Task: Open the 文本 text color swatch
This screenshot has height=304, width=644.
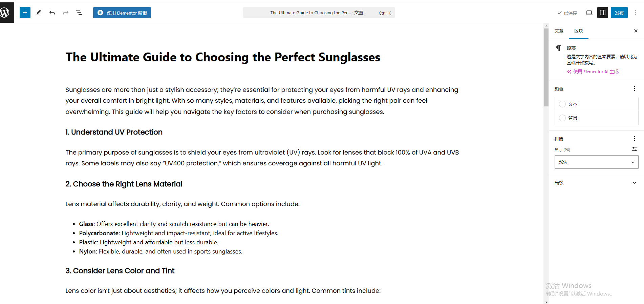Action: point(596,104)
